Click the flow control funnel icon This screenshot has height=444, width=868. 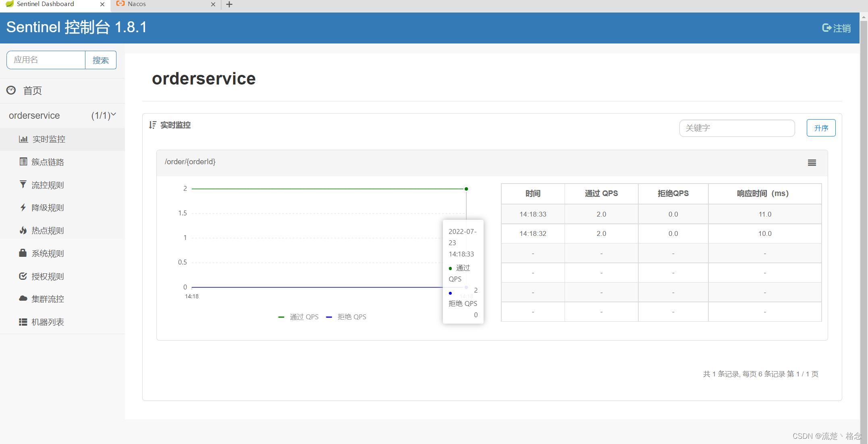tap(23, 184)
